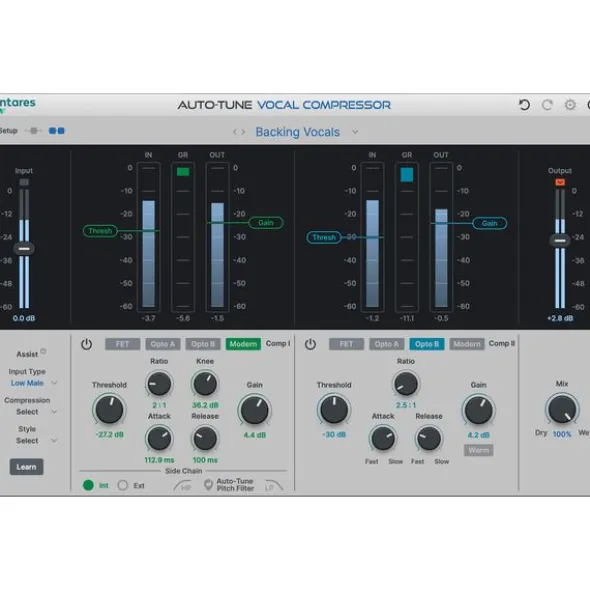Click the Output clip indicator
The width and height of the screenshot is (590, 591).
tap(560, 182)
